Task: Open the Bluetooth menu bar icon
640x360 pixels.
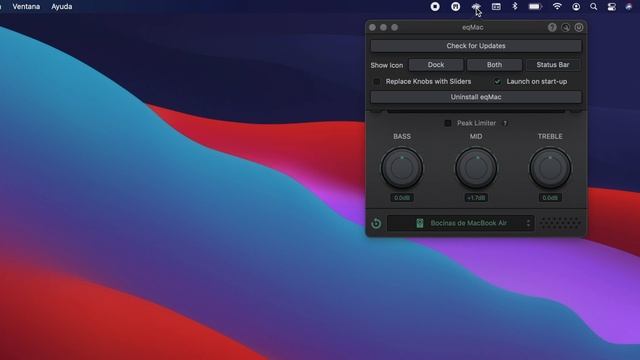Action: pos(515,6)
